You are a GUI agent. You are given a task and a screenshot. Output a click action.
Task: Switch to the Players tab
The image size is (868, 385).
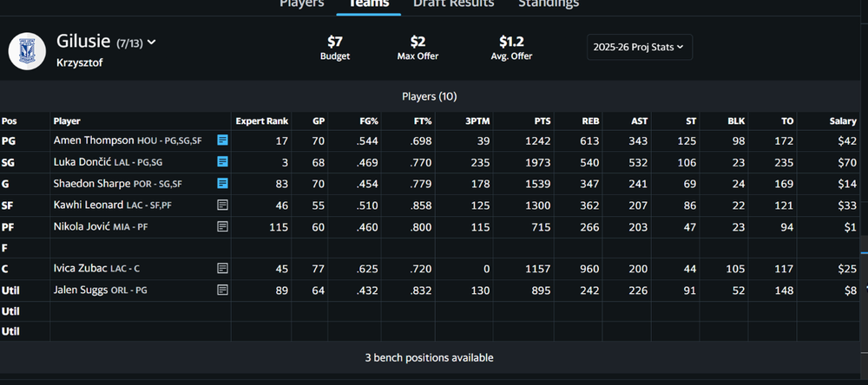(x=301, y=4)
